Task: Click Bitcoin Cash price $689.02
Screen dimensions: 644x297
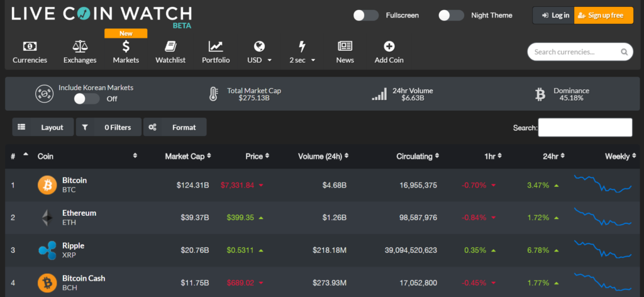Action: 240,283
